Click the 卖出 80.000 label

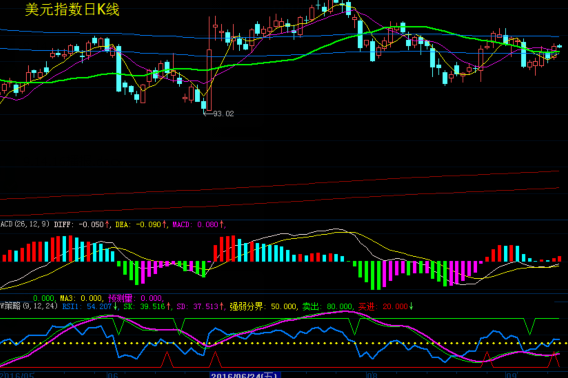click(327, 307)
